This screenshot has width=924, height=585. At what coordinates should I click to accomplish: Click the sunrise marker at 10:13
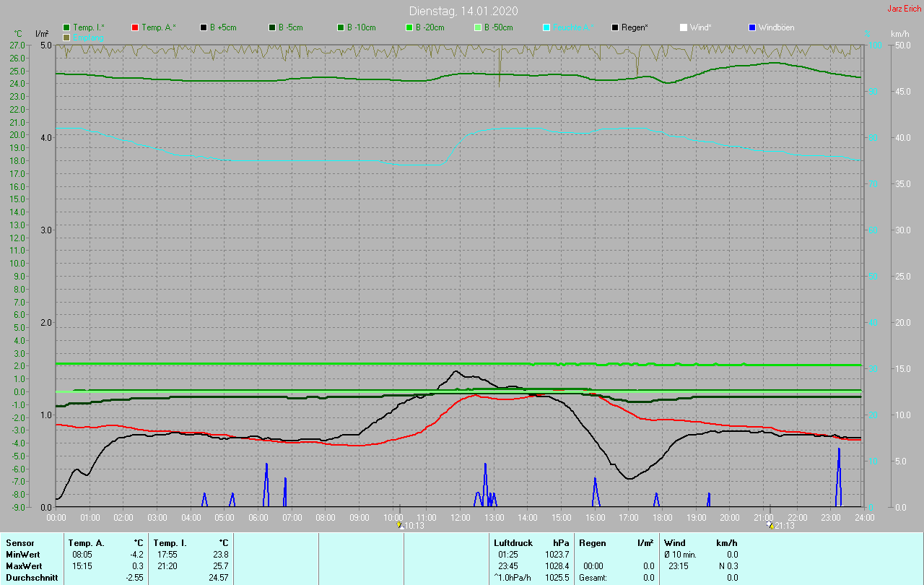coord(401,526)
